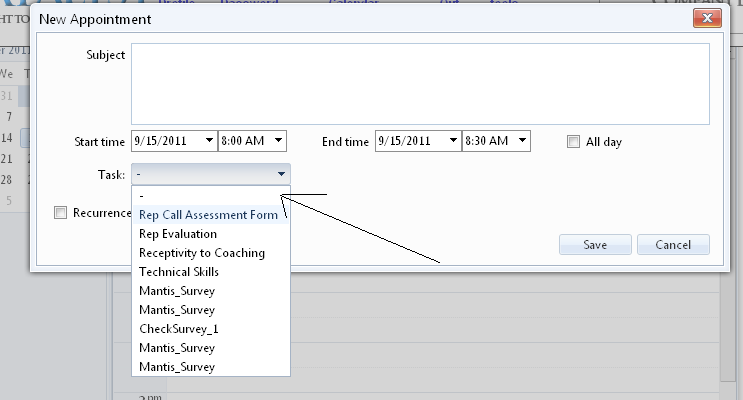Select date 28 in the background calendar
Screen dimensions: 743x400
tap(7, 180)
